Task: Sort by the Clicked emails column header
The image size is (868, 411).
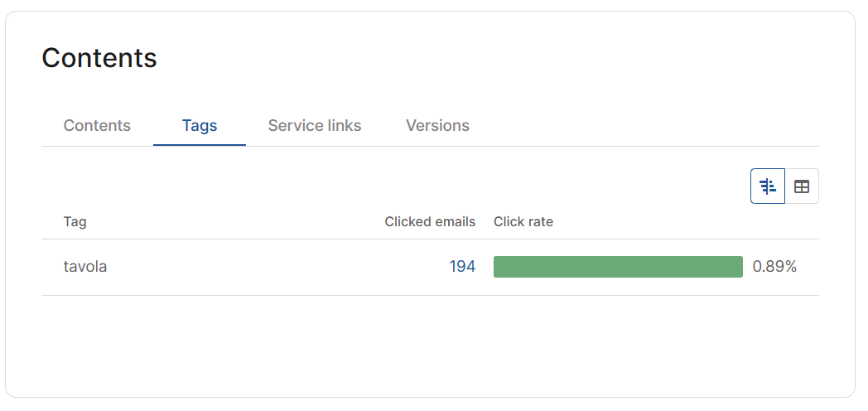Action: pos(430,222)
